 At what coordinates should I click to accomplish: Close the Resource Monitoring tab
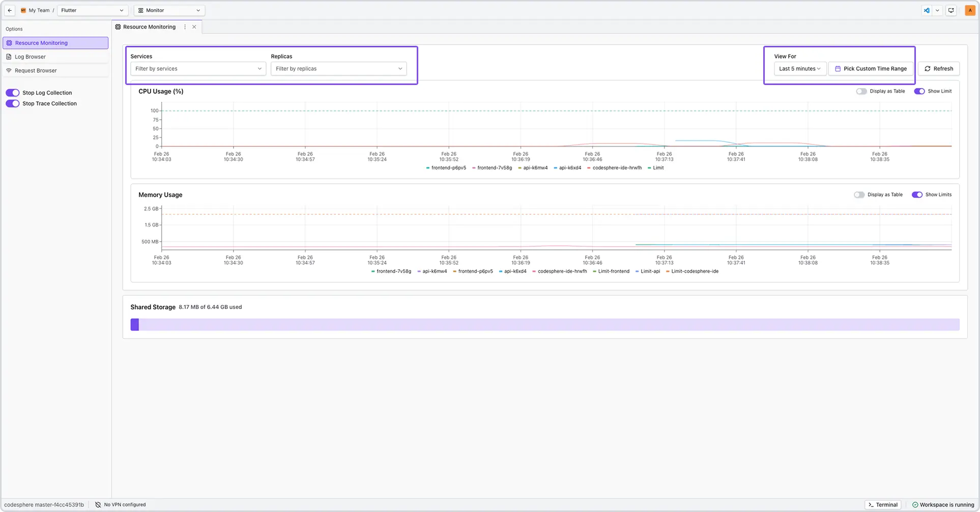(x=194, y=27)
